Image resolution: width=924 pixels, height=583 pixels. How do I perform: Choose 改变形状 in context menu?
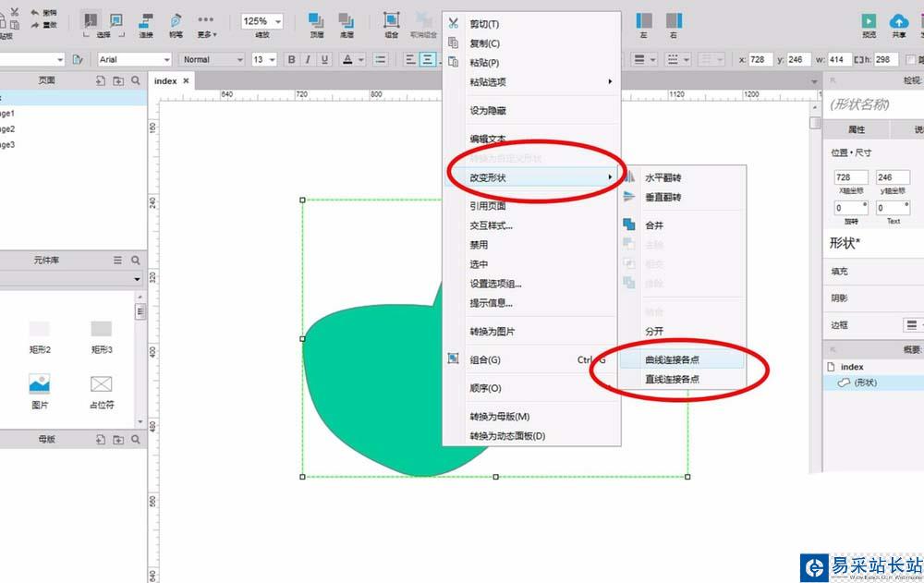pos(531,177)
